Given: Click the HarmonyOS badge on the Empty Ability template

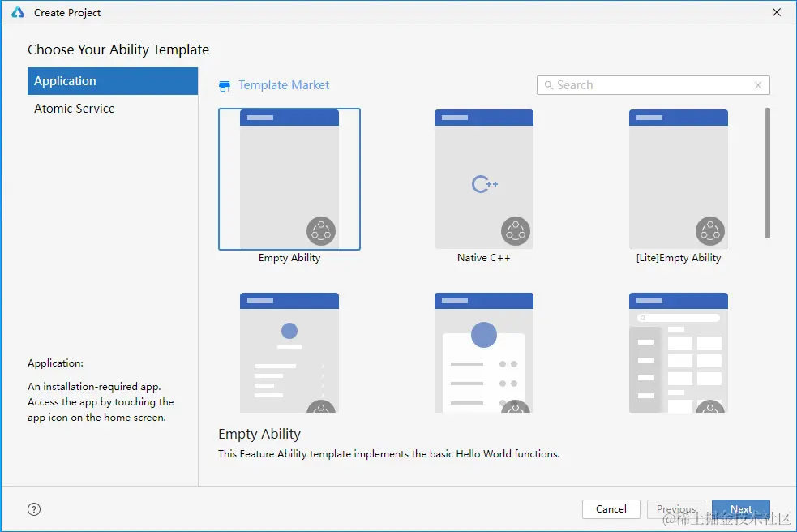Looking at the screenshot, I should [321, 231].
